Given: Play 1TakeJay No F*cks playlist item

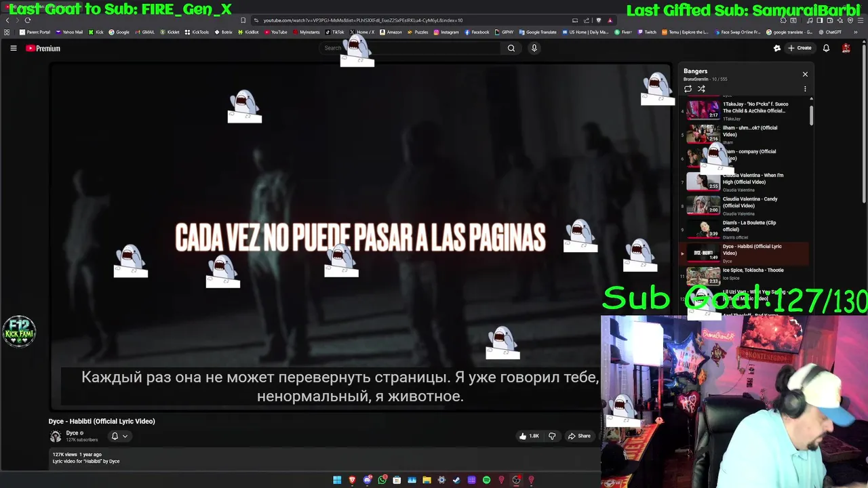Looking at the screenshot, I should coord(744,110).
